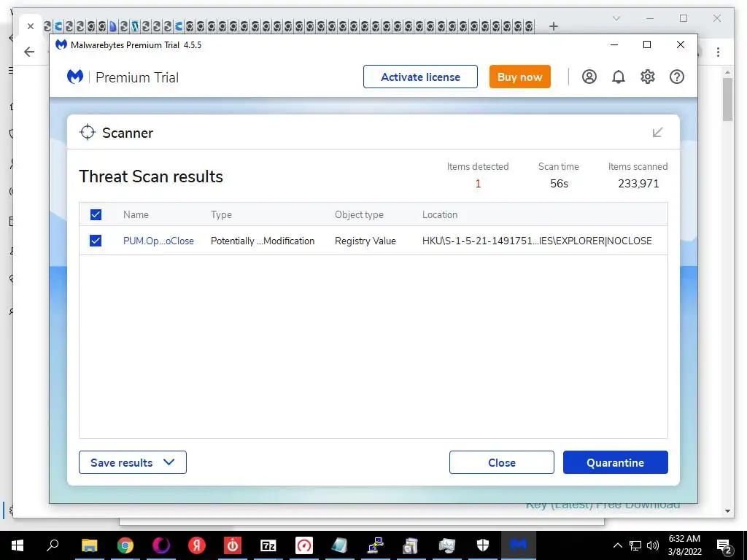747x560 pixels.
Task: Click the orange Buy now button
Action: tap(519, 77)
